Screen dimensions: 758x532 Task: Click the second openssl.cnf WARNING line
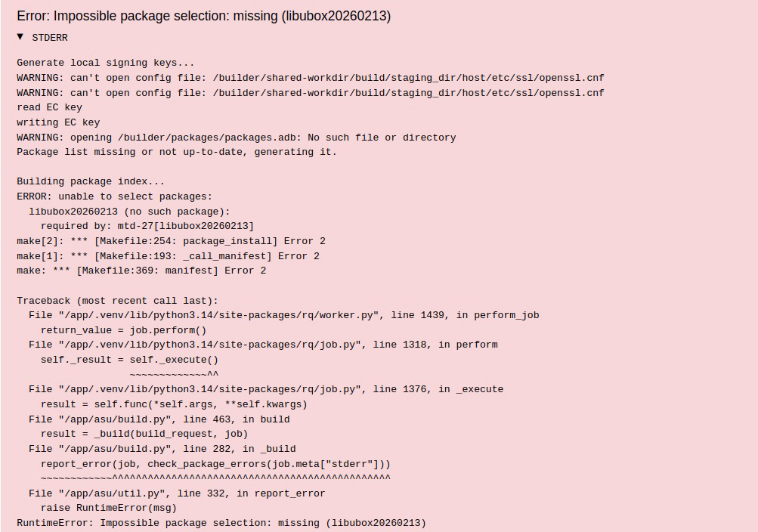coord(310,93)
